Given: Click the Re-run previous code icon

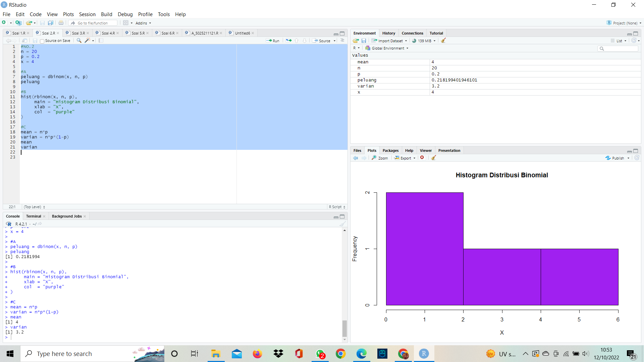Looking at the screenshot, I should click(288, 41).
